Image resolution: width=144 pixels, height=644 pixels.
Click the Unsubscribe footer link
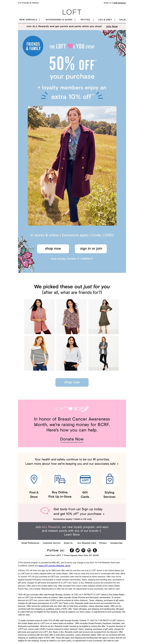coord(116,543)
